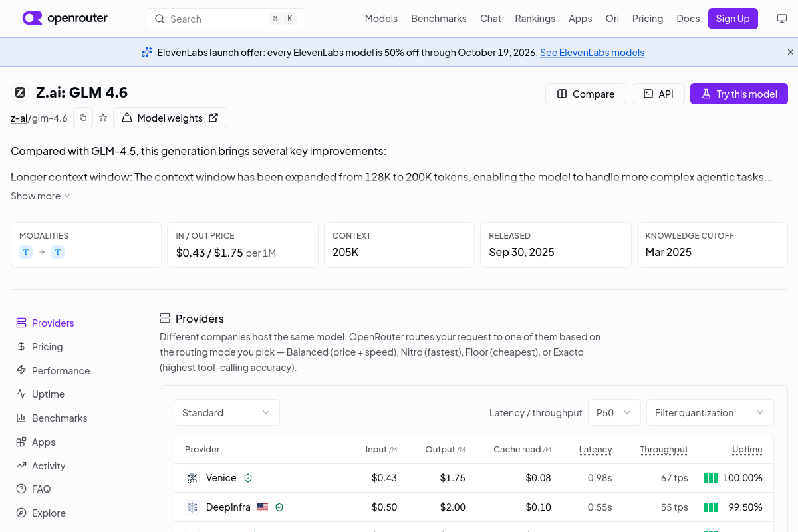The width and height of the screenshot is (798, 532).
Task: Open the P50 percentile dropdown
Action: (x=614, y=412)
